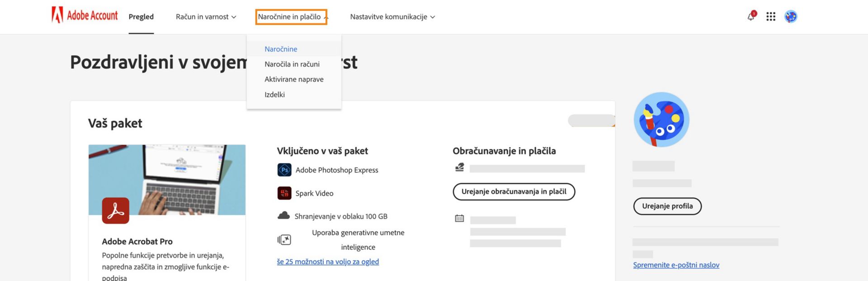The height and width of the screenshot is (281, 868).
Task: Collapse the Naročnine in plačilo menu
Action: coord(291,17)
